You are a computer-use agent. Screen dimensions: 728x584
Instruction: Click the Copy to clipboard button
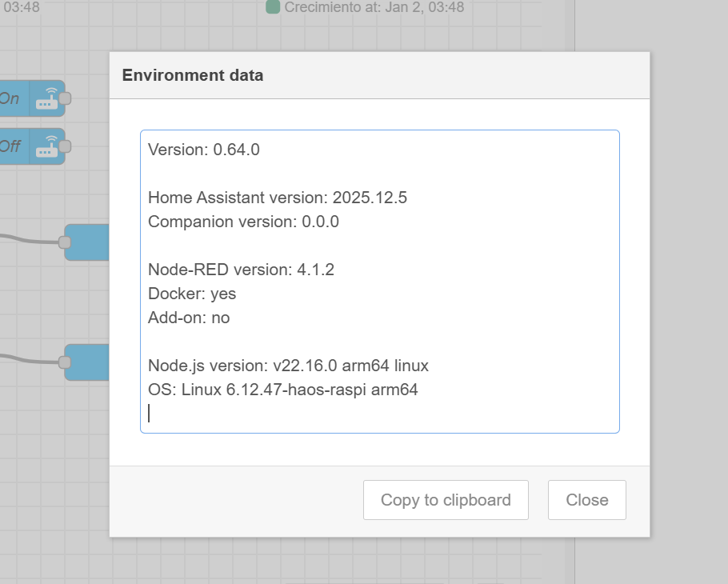(446, 500)
